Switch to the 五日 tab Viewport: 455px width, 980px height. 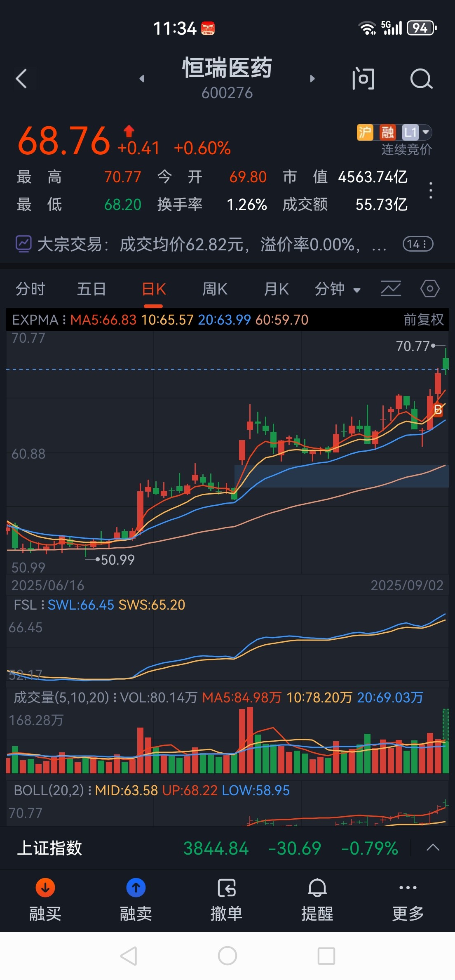coord(91,289)
